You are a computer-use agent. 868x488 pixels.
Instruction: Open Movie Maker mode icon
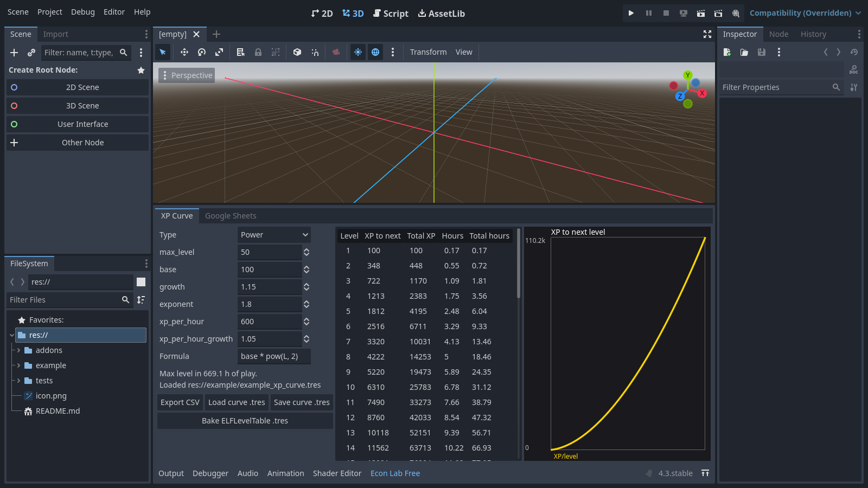coord(736,13)
